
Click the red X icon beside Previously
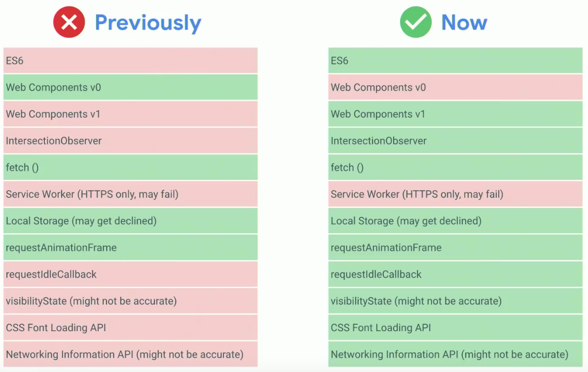point(69,22)
